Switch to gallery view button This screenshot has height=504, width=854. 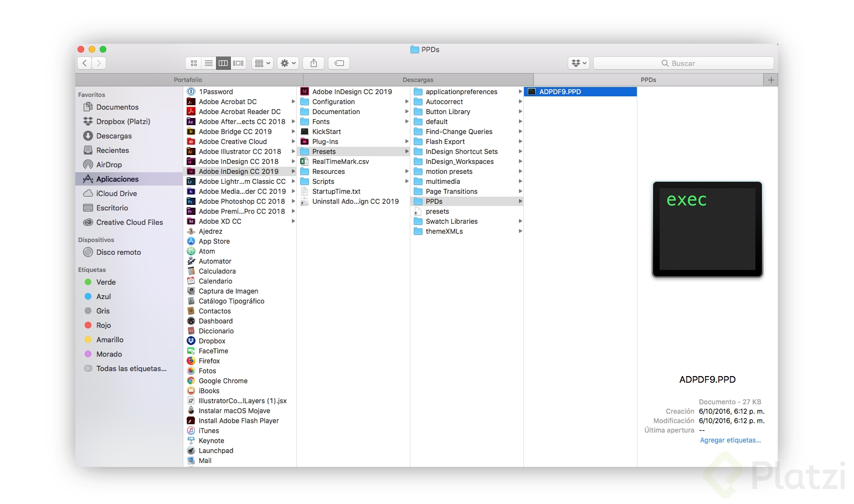[239, 63]
